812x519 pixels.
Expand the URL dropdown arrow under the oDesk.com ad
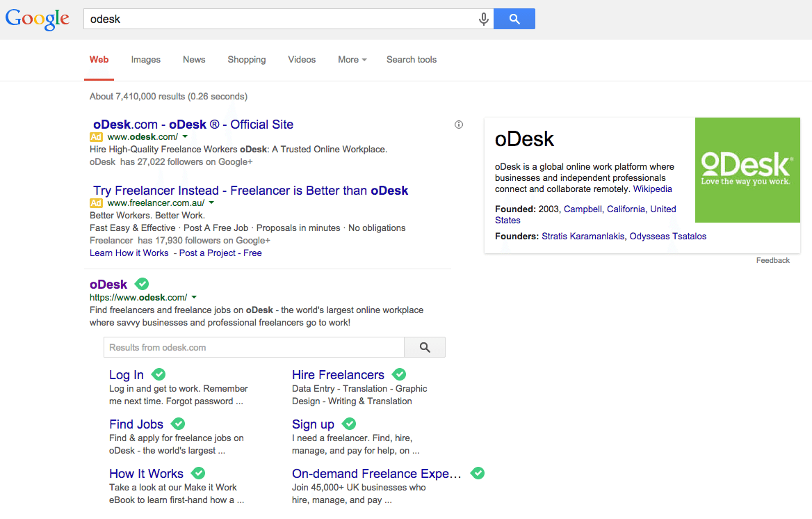(x=184, y=137)
